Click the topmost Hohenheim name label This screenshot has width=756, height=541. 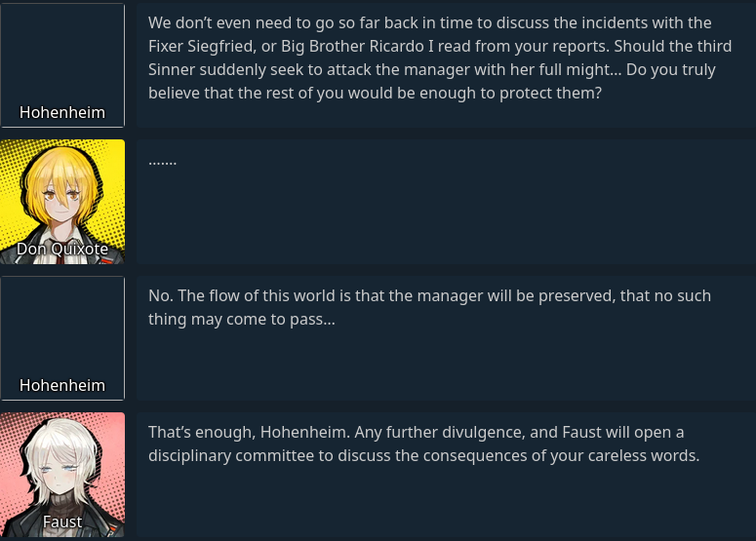62,113
